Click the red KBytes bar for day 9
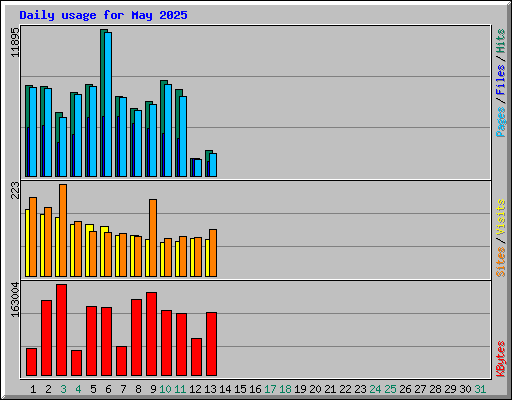The height and width of the screenshot is (400, 512). pyautogui.click(x=152, y=334)
